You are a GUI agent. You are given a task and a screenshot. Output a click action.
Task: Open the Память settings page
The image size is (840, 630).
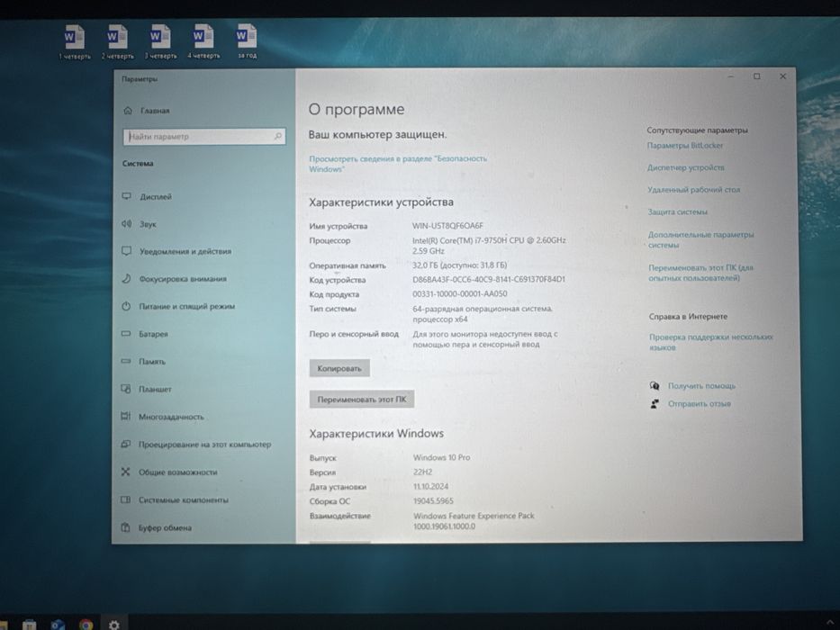tap(152, 362)
